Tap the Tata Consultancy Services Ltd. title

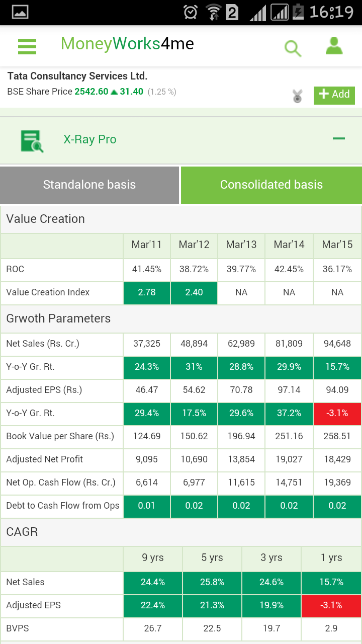coord(77,76)
